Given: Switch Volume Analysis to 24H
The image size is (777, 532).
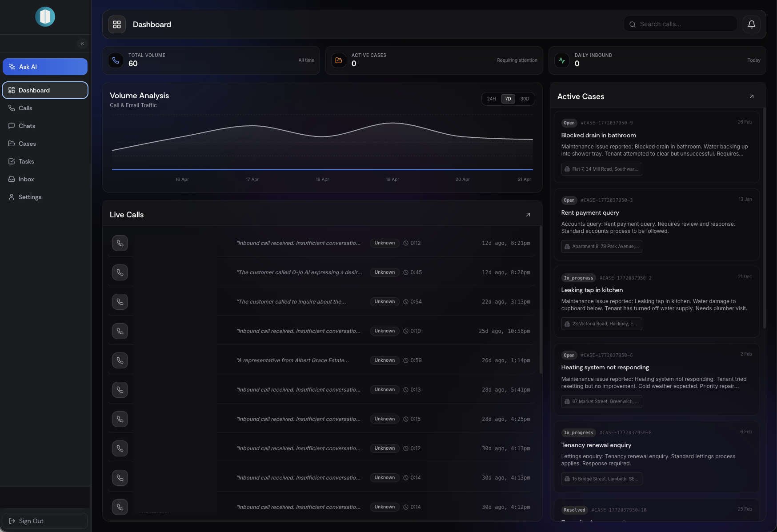Looking at the screenshot, I should coord(491,99).
